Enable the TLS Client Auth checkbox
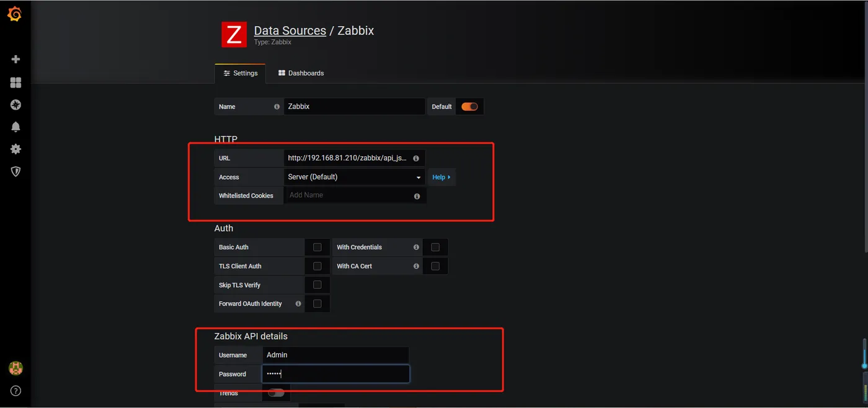 point(317,266)
